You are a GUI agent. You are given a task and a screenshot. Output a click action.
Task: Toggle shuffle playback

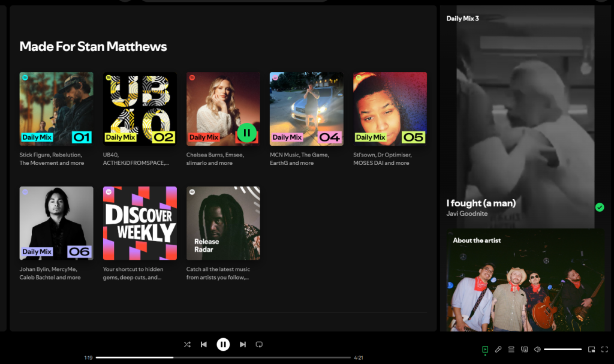tap(187, 344)
